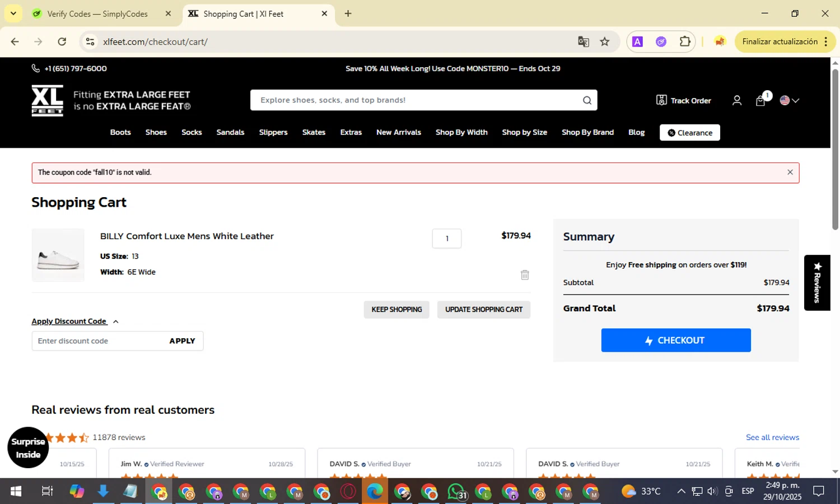Click the Clearance button

690,133
